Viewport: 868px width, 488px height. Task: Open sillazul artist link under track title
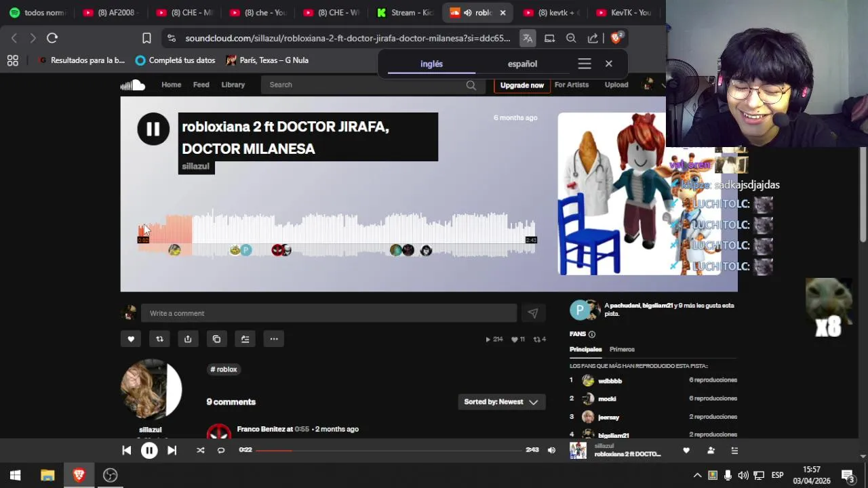(196, 167)
